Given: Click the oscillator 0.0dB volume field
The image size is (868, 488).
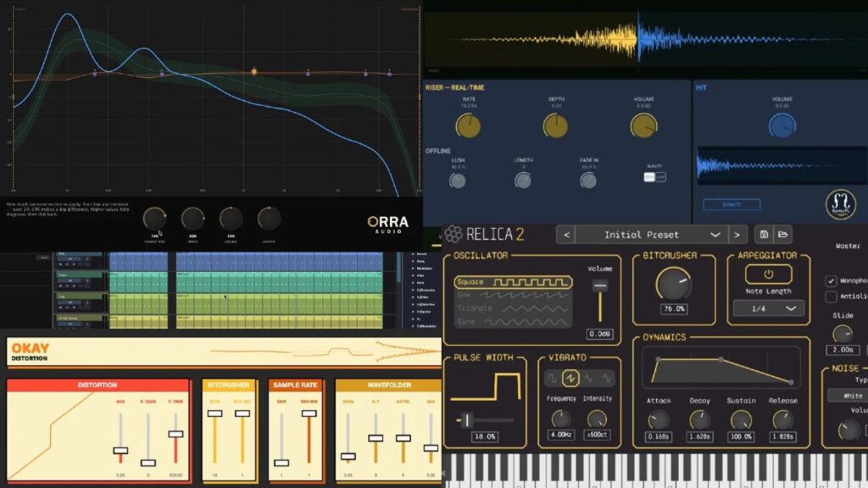Looking at the screenshot, I should (x=599, y=334).
